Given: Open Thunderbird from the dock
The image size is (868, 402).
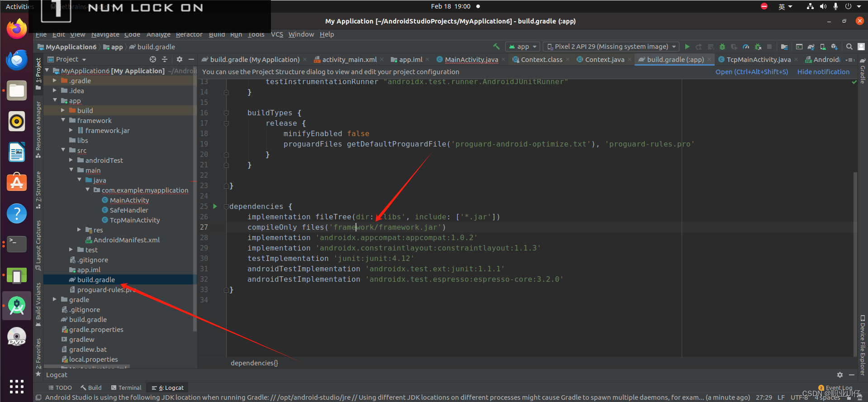Looking at the screenshot, I should pos(17,60).
